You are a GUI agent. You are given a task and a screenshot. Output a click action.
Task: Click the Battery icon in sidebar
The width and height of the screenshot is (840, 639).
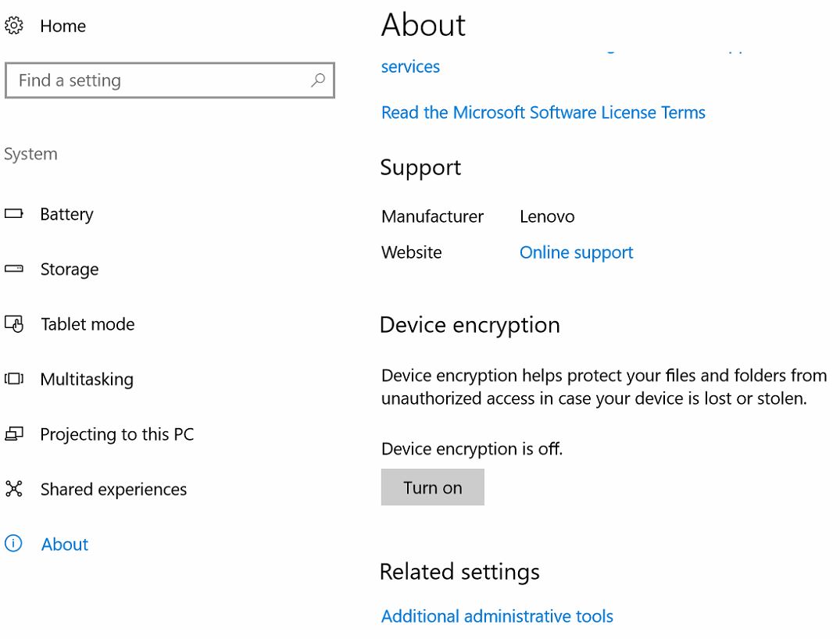(x=13, y=213)
